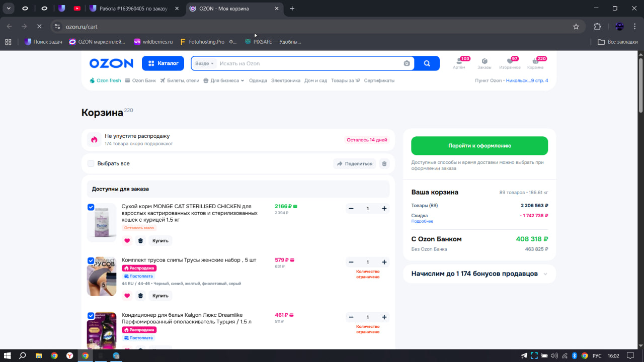
Task: Open the Подробнее discount details link
Action: 422,221
